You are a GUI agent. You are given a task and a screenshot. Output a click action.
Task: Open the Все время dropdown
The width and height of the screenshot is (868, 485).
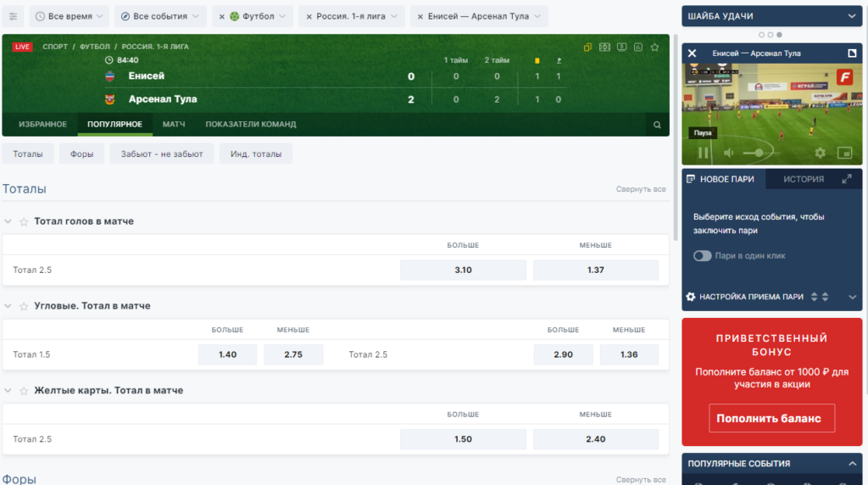[70, 17]
